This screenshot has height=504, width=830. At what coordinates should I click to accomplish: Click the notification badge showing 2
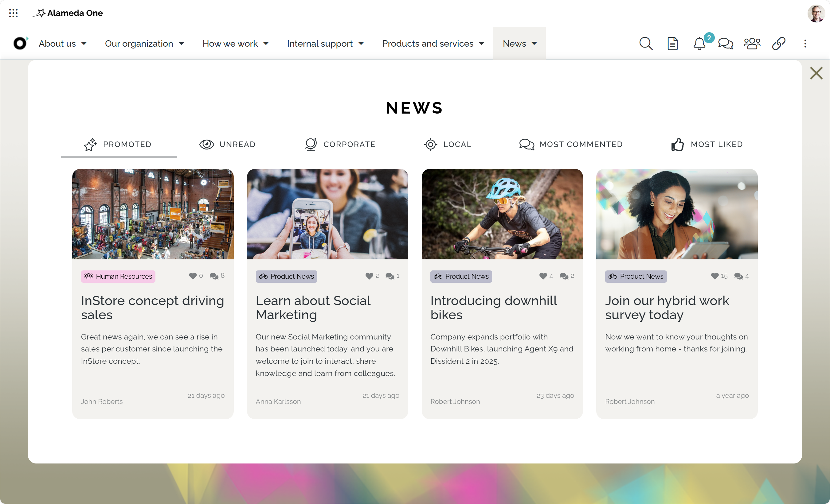(709, 38)
